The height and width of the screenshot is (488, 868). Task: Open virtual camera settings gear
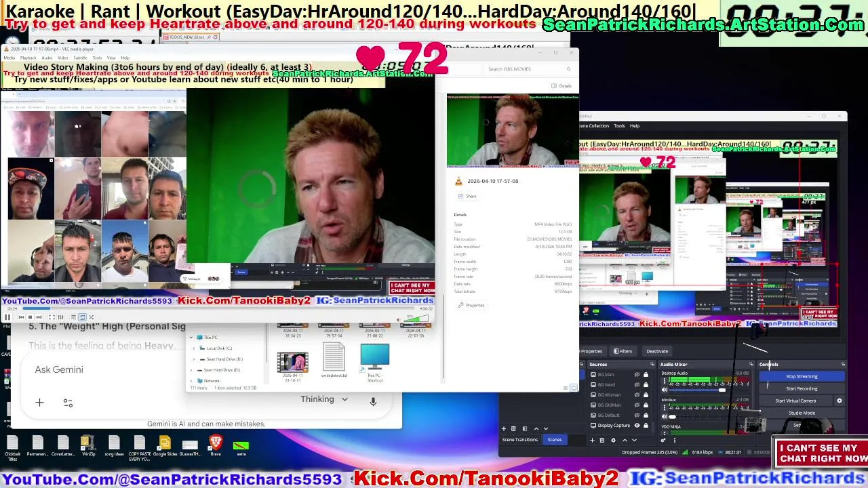(840, 401)
